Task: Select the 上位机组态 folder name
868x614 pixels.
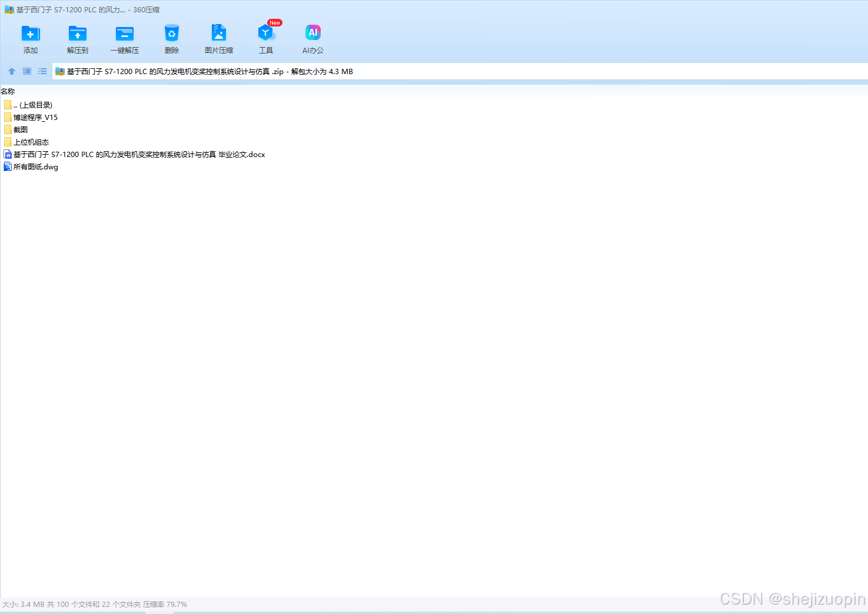Action: pos(31,142)
